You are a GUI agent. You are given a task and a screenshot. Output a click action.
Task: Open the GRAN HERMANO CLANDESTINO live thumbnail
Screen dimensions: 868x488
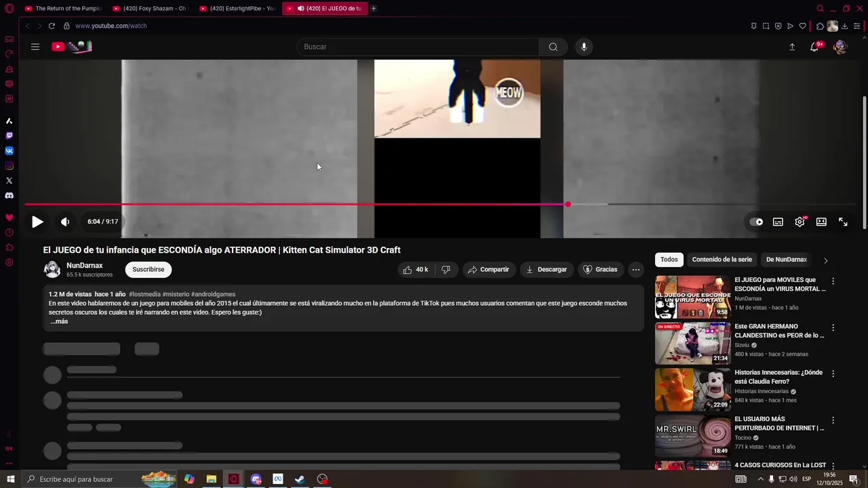693,344
